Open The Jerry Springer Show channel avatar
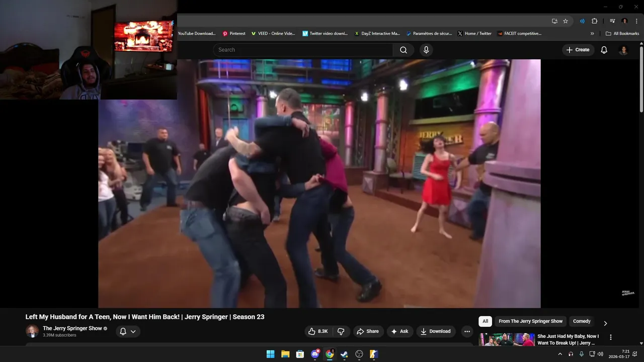Viewport: 644px width, 362px height. pyautogui.click(x=32, y=331)
